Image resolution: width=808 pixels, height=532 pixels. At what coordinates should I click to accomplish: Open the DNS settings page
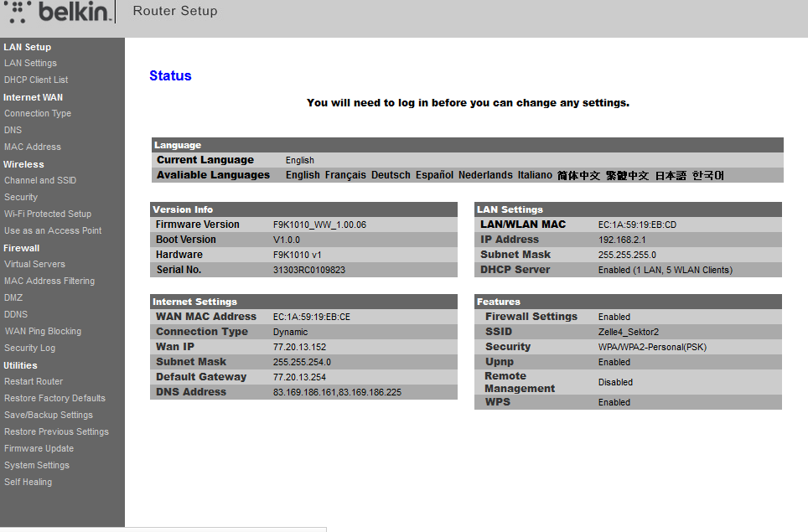(x=13, y=130)
